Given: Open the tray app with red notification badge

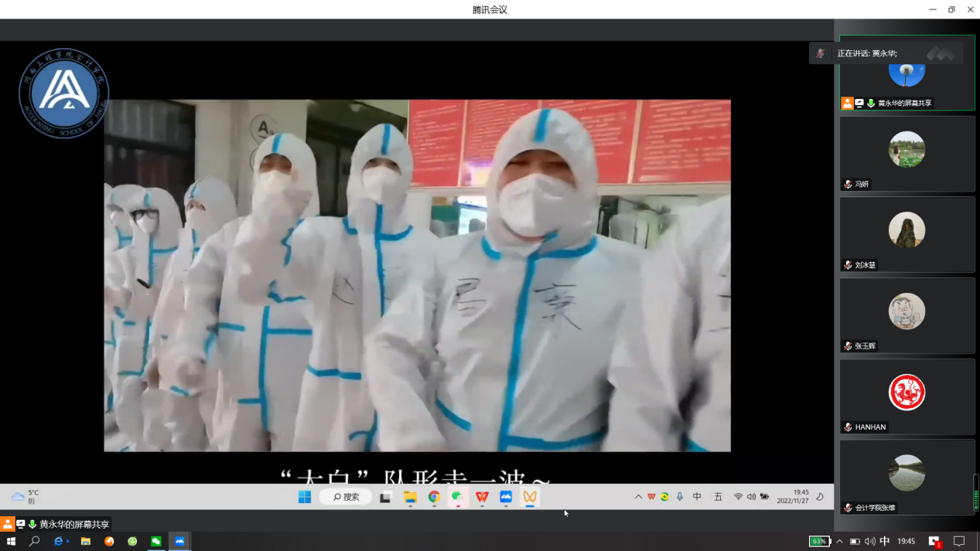Looking at the screenshot, I should click(x=934, y=542).
